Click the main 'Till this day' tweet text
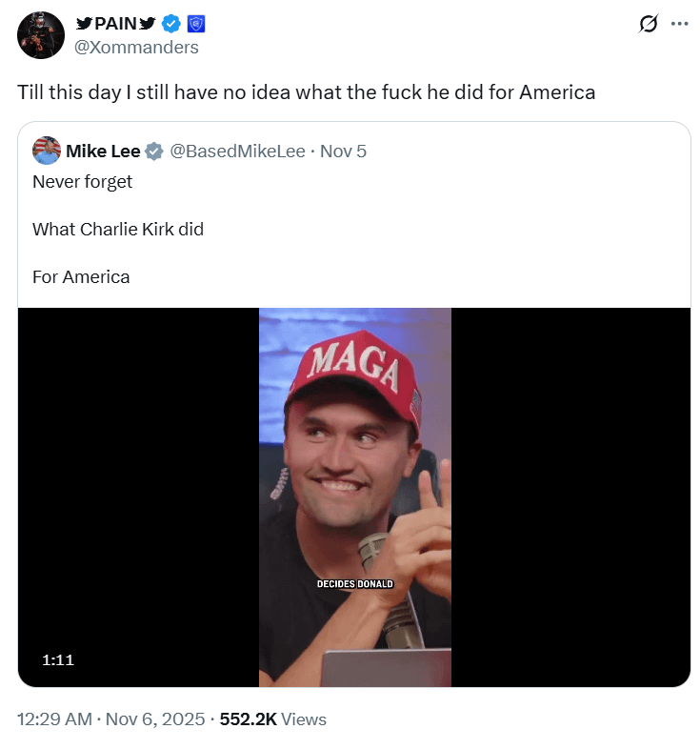The height and width of the screenshot is (749, 700). click(306, 92)
